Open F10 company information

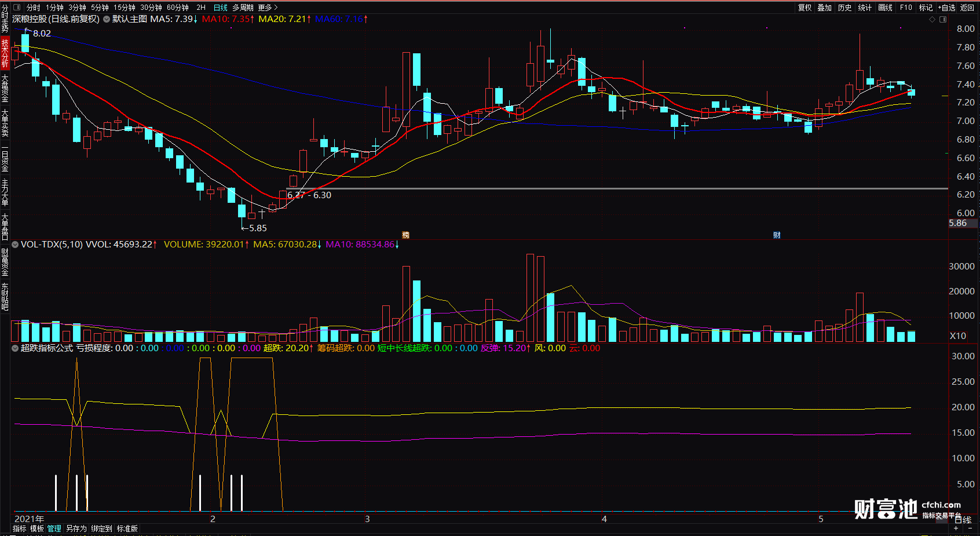(906, 8)
